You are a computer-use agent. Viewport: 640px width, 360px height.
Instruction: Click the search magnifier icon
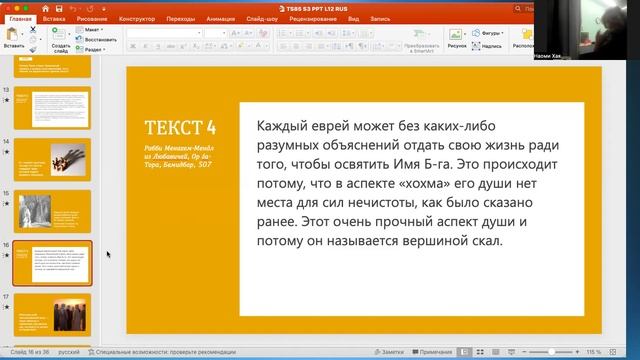(518, 9)
